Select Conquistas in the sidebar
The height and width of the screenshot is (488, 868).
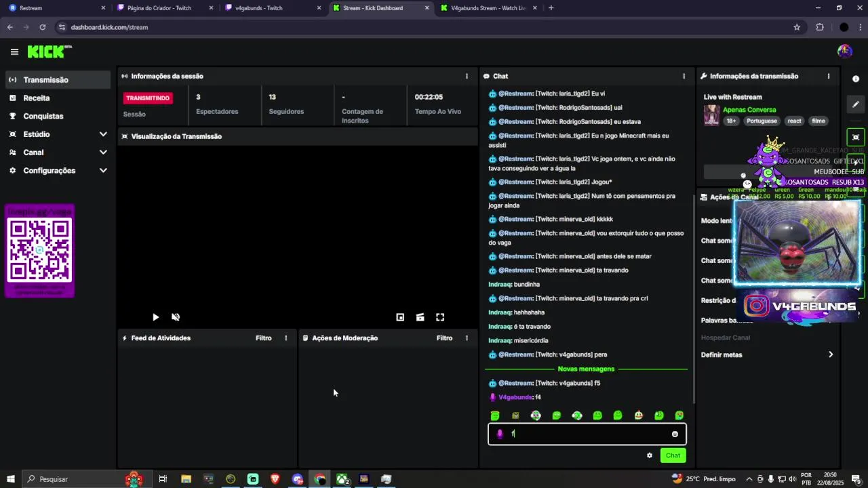[x=58, y=116]
